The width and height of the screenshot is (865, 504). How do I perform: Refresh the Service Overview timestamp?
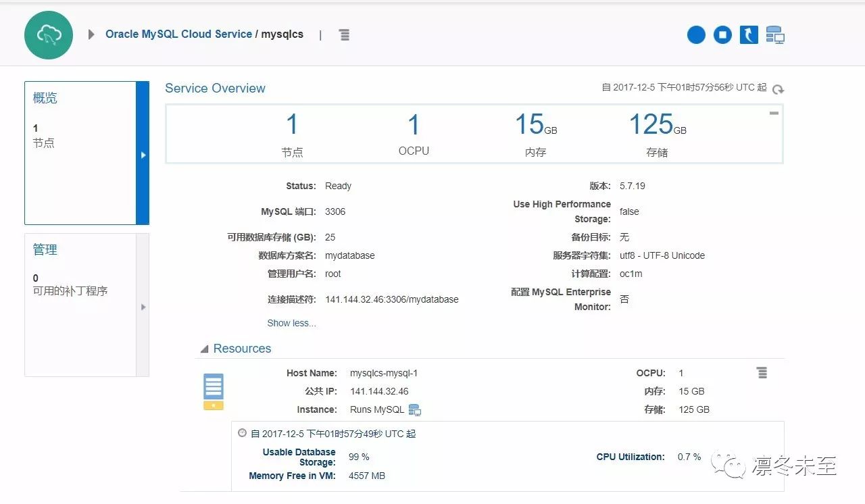coord(778,89)
